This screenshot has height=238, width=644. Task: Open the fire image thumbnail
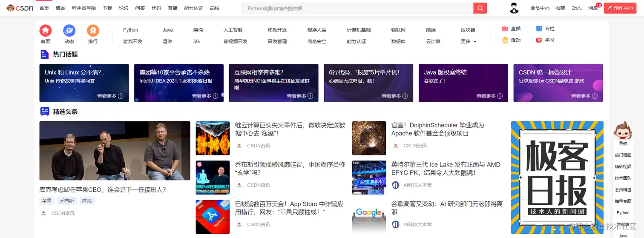point(213,138)
